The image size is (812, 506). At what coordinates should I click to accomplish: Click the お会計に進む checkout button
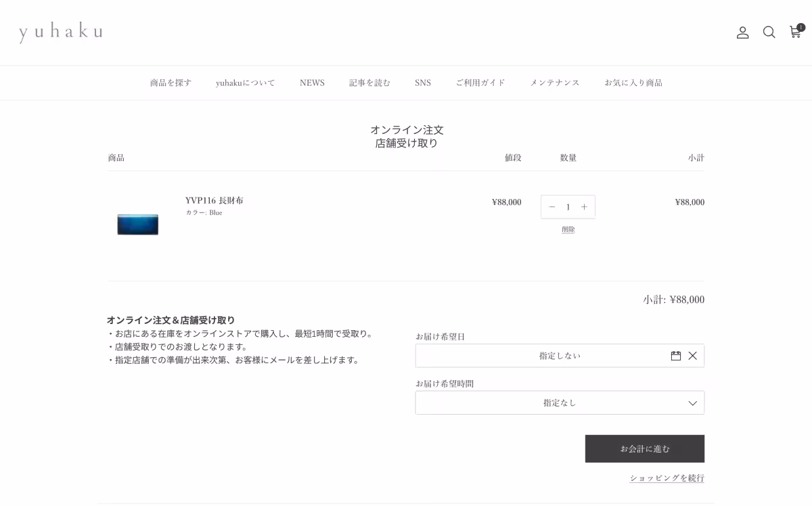tap(644, 448)
